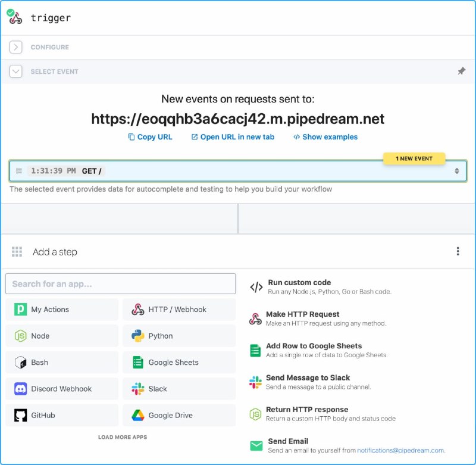Screen dimensions: 476x465
Task: Click the grid icon beside Add a step
Action: (x=17, y=251)
